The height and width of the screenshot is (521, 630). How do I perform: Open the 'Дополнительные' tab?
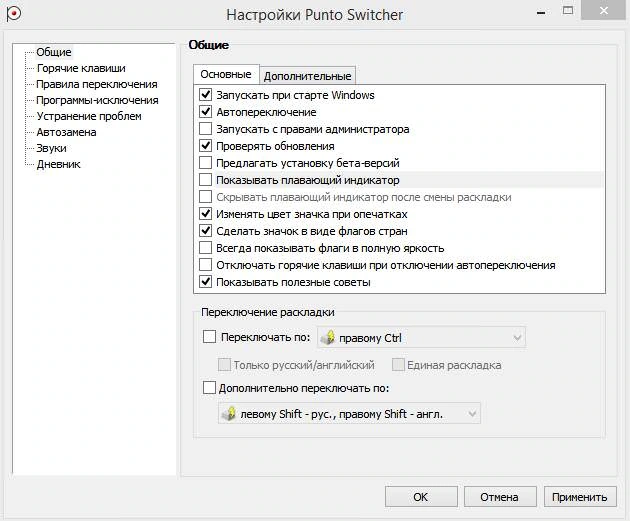tap(308, 76)
